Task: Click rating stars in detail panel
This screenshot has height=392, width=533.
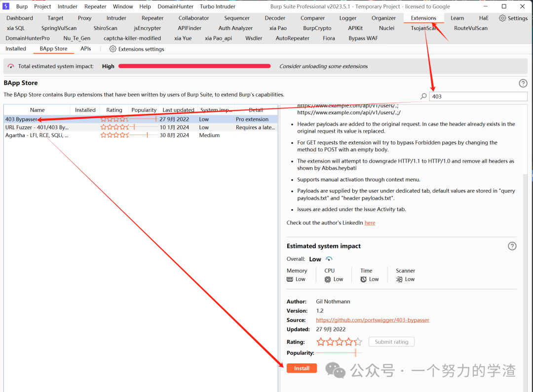Action: coord(339,342)
